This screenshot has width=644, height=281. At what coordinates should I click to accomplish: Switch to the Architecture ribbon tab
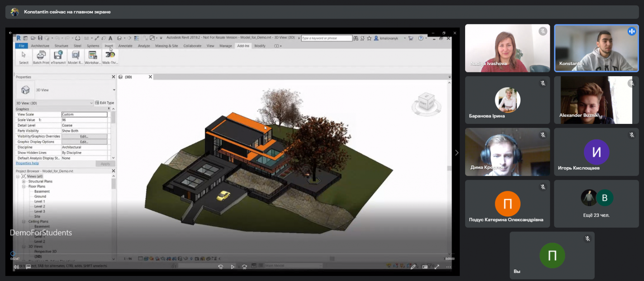coord(40,46)
